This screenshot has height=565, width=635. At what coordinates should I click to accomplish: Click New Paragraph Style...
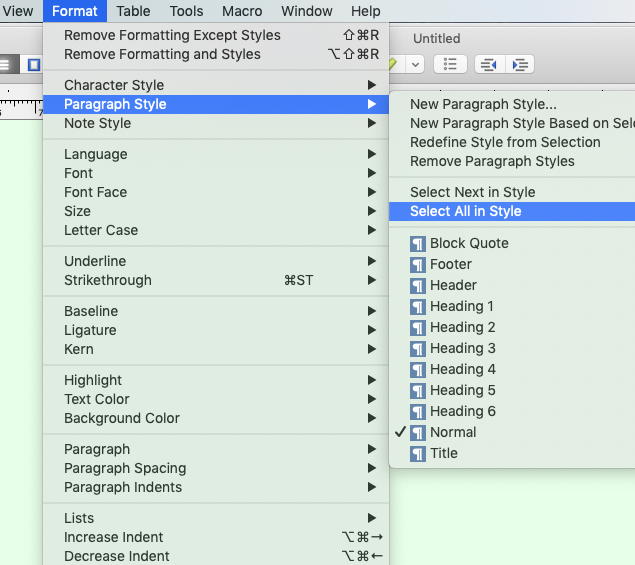pos(483,105)
